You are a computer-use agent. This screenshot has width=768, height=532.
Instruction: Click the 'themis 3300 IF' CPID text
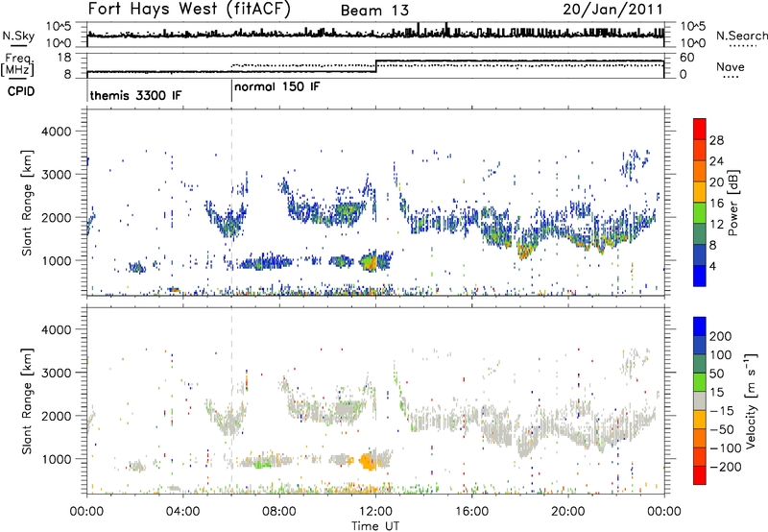(x=135, y=95)
